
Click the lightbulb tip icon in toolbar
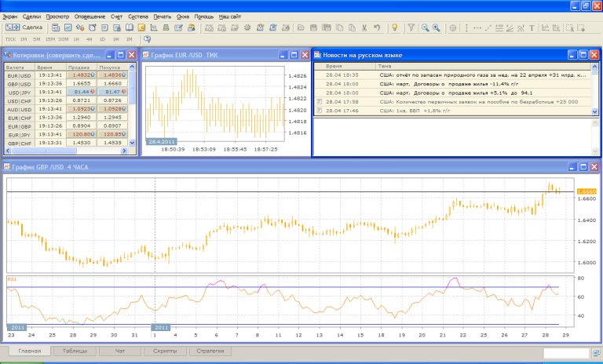395,27
